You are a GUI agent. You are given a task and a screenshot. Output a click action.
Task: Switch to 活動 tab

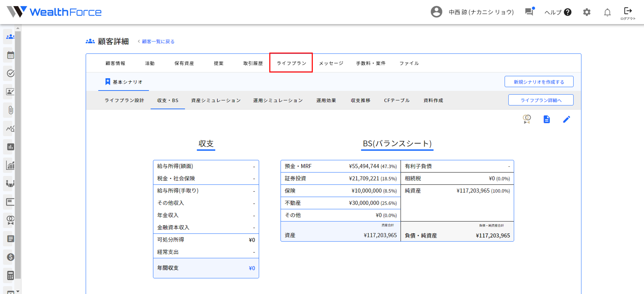[x=150, y=63]
